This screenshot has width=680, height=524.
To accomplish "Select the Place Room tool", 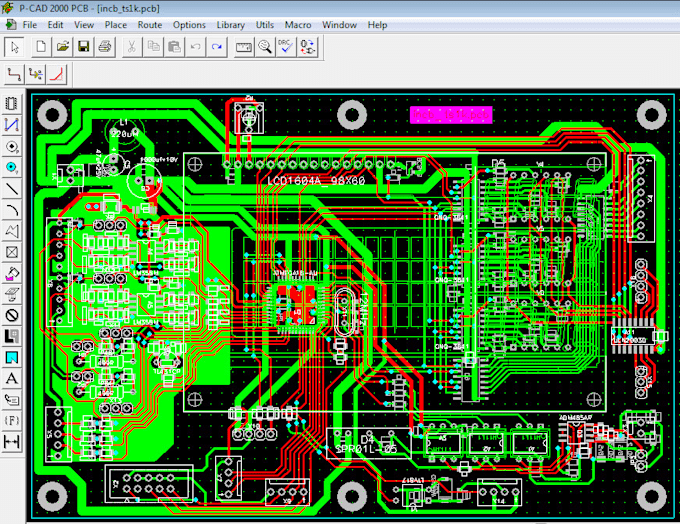I will click(x=12, y=358).
